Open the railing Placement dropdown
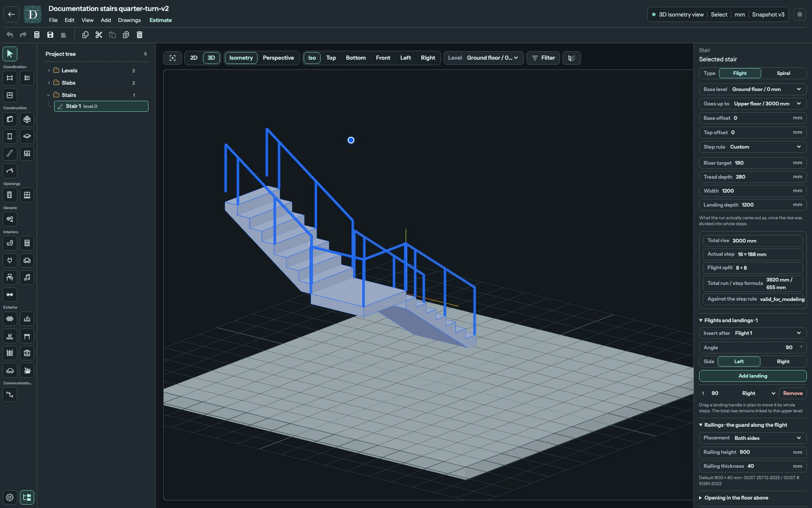The image size is (812, 508). (x=753, y=438)
